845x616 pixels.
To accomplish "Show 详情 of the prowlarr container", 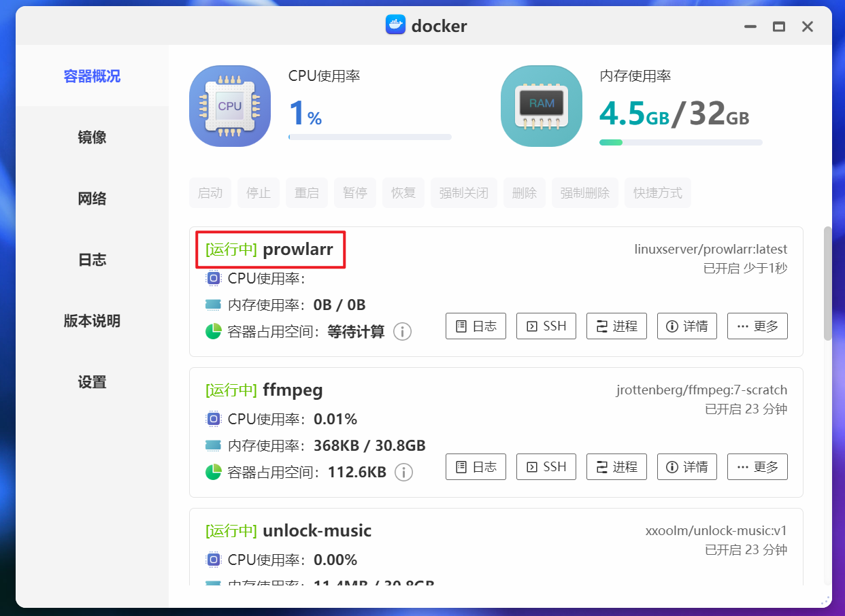I will click(x=687, y=326).
